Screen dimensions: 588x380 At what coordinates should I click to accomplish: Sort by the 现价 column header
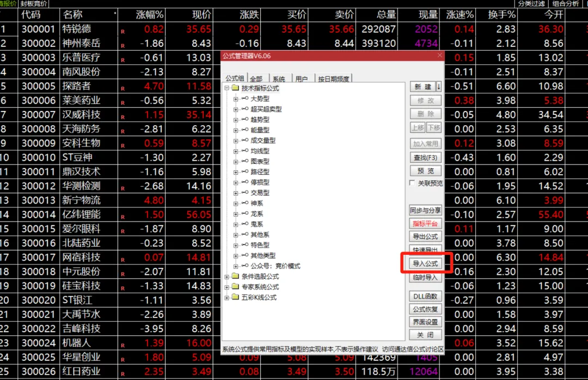tap(201, 15)
